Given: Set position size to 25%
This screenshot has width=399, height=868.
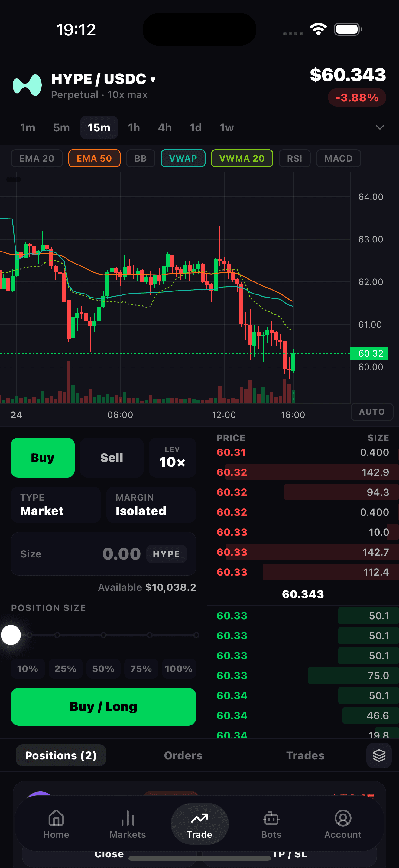Looking at the screenshot, I should [x=65, y=669].
